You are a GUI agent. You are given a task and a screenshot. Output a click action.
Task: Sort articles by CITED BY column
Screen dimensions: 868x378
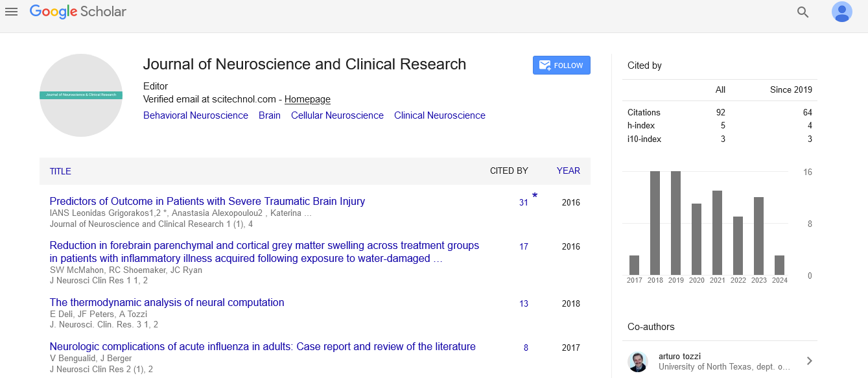[x=509, y=171]
